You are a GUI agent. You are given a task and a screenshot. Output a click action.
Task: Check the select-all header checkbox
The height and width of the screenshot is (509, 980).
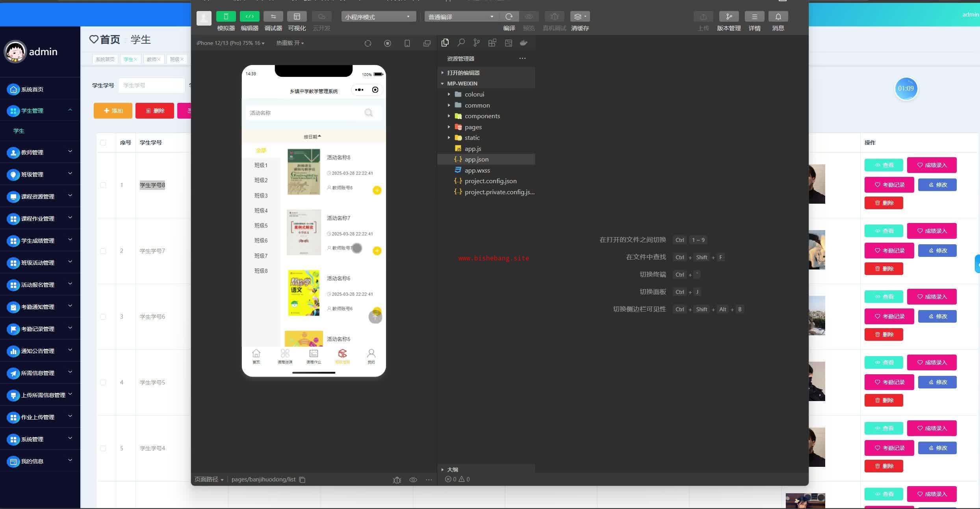[x=103, y=143]
